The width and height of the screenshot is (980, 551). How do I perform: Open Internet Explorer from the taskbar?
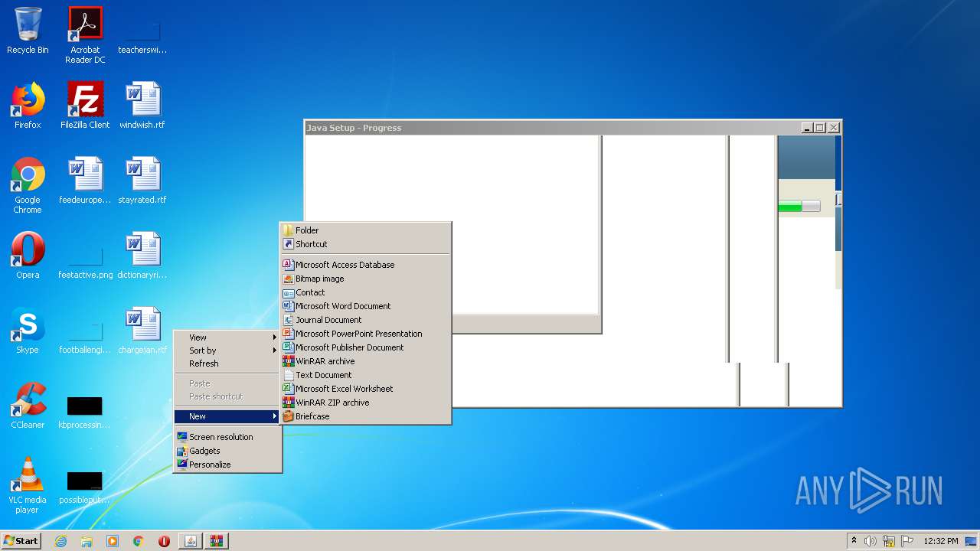[x=60, y=541]
